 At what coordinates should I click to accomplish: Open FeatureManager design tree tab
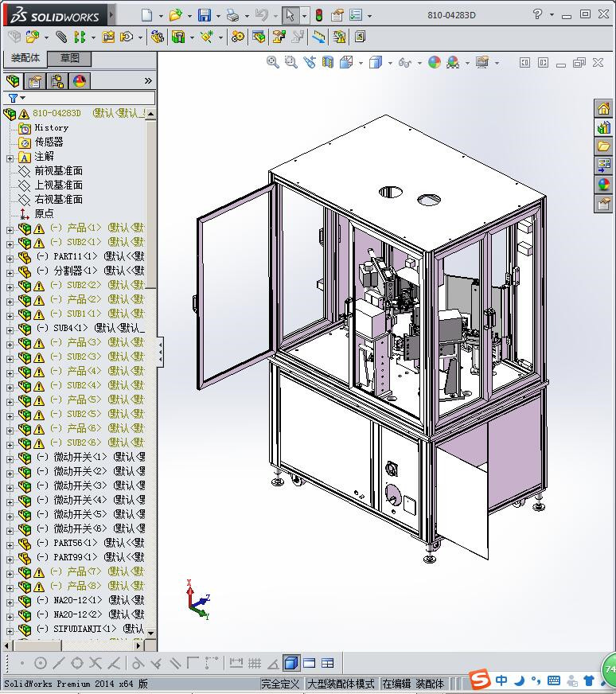click(x=14, y=81)
